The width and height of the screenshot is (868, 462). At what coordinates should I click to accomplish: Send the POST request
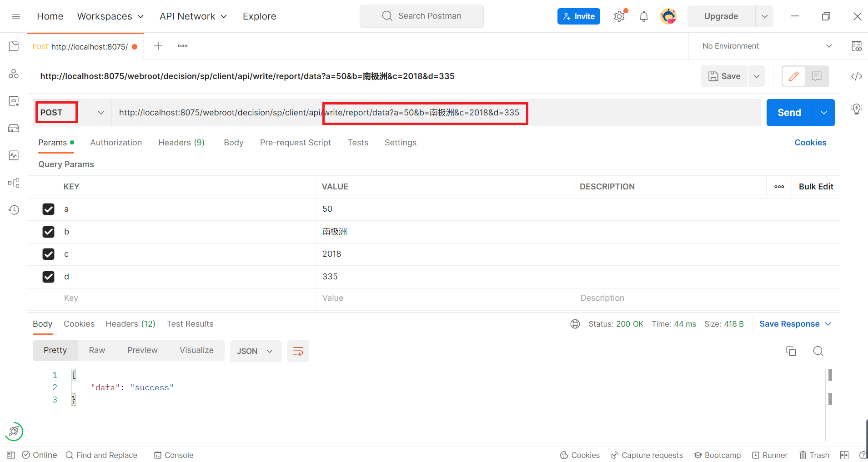coord(789,113)
